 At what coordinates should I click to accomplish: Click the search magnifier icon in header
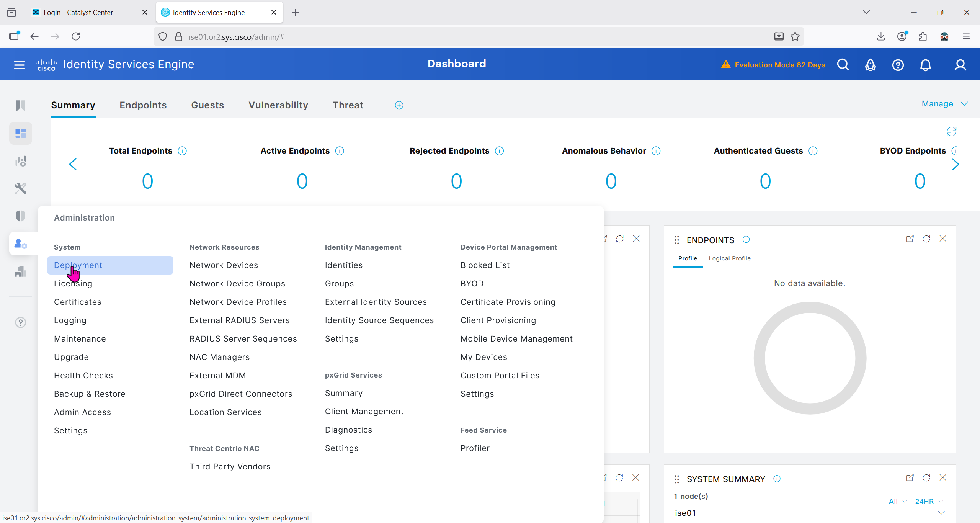point(843,65)
